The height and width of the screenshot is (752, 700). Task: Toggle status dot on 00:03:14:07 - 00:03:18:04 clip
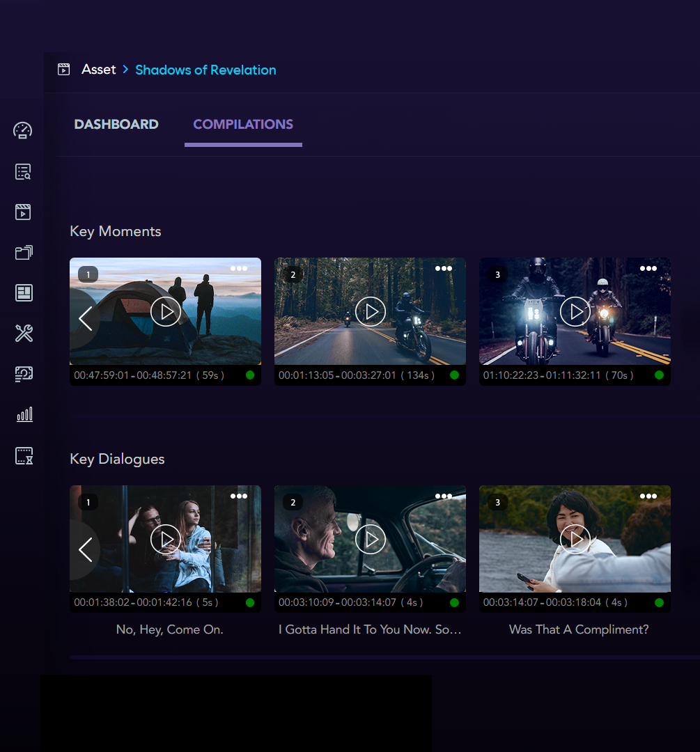click(659, 602)
